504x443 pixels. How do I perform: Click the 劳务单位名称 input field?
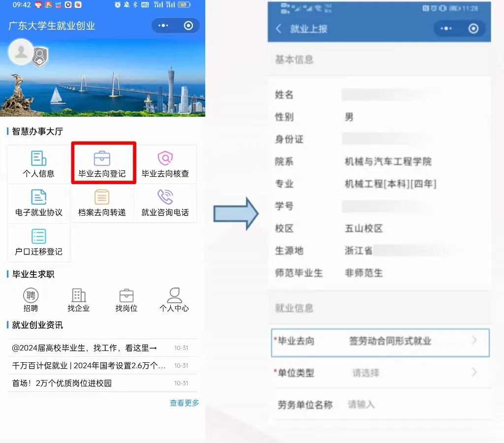coord(380,405)
